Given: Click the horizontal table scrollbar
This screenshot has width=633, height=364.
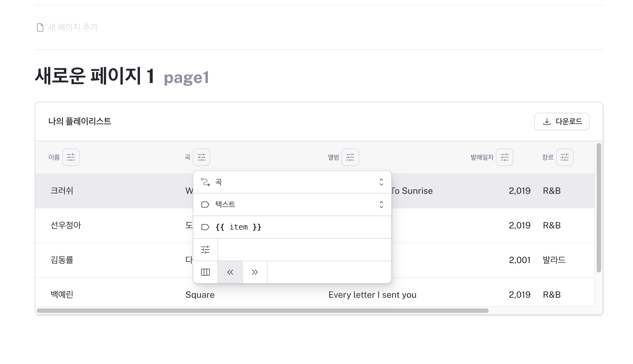Looking at the screenshot, I should pos(263,311).
